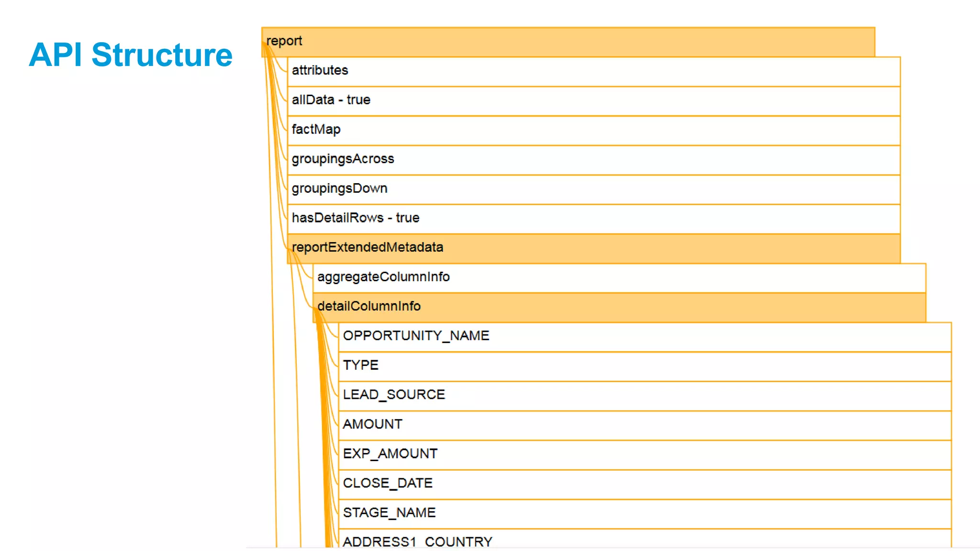Click the 'hasDetailRows - true' row

pyautogui.click(x=594, y=219)
